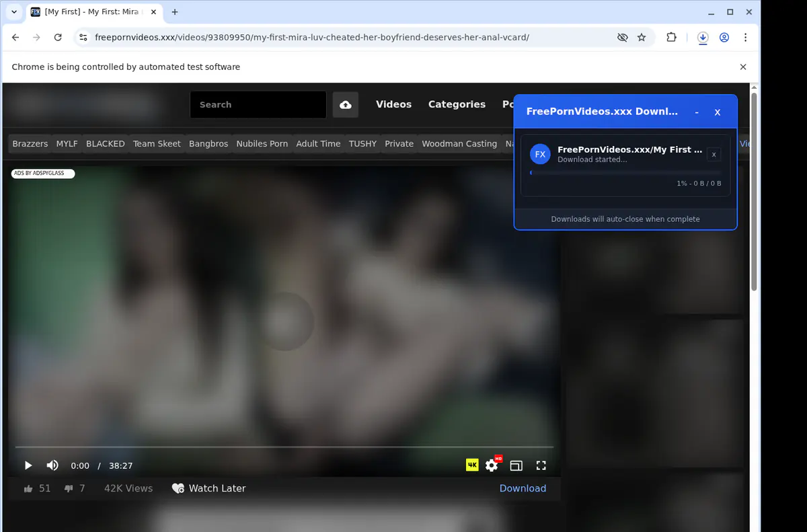Select the Bangbros tag
This screenshot has height=532, width=807.
(x=208, y=143)
